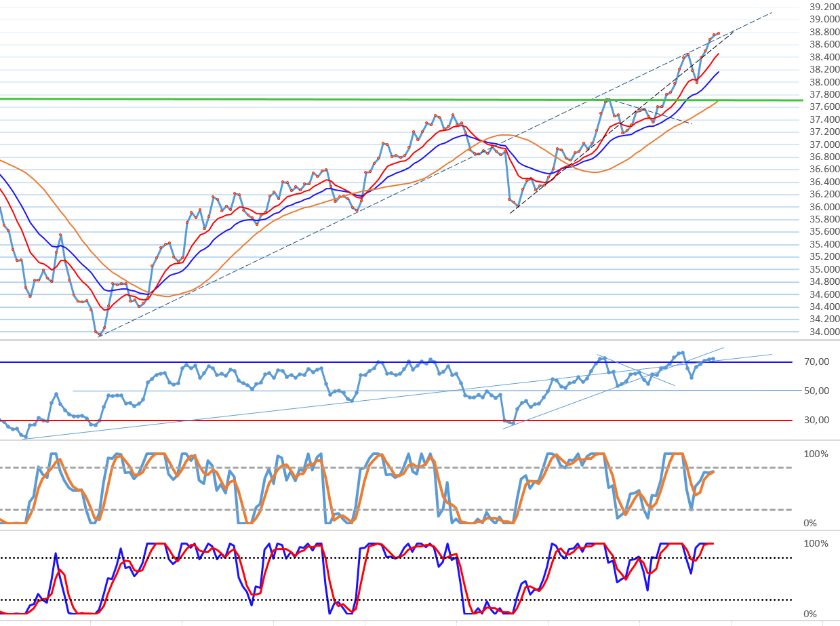Select the 34.200 price axis label
Image resolution: width=840 pixels, height=626 pixels.
pyautogui.click(x=826, y=319)
